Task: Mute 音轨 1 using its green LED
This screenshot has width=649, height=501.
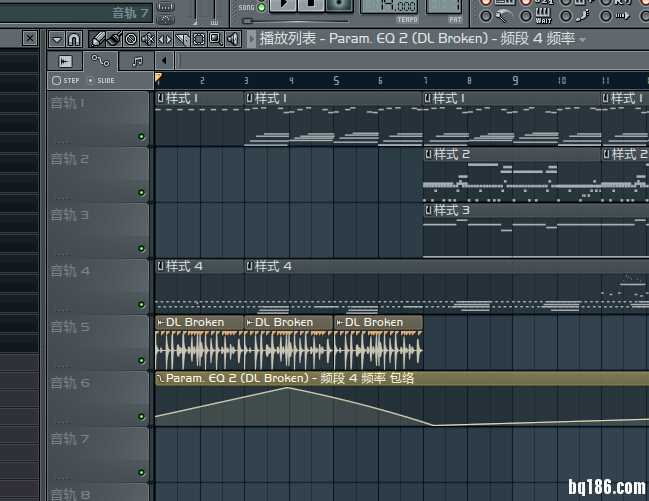Action: pos(141,136)
